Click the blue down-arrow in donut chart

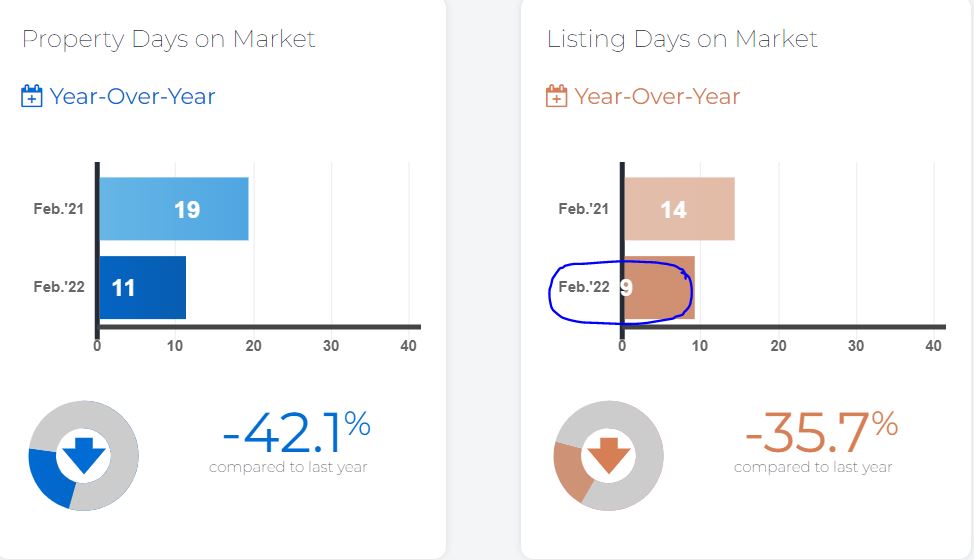(83, 455)
